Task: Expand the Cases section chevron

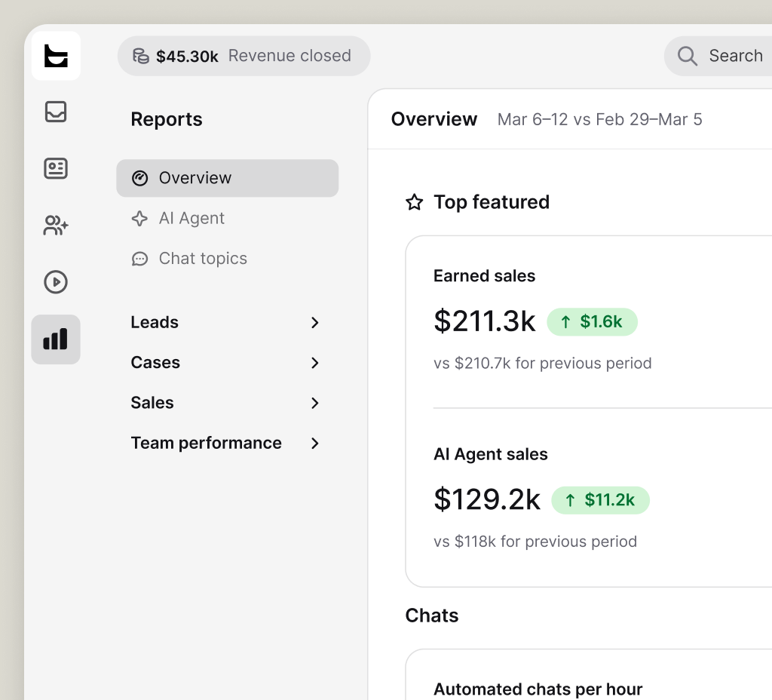Action: coord(315,363)
